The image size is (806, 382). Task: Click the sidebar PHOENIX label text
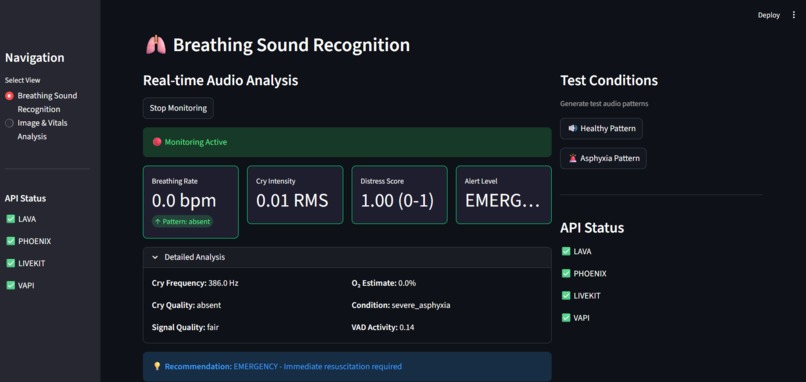click(34, 241)
